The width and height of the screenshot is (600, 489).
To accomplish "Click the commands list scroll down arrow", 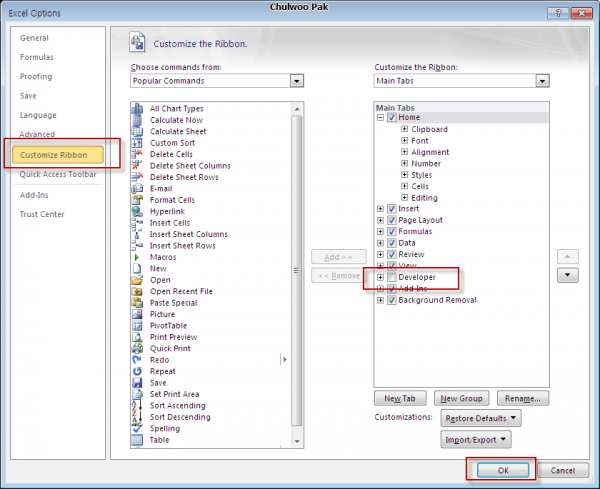I will pos(297,441).
